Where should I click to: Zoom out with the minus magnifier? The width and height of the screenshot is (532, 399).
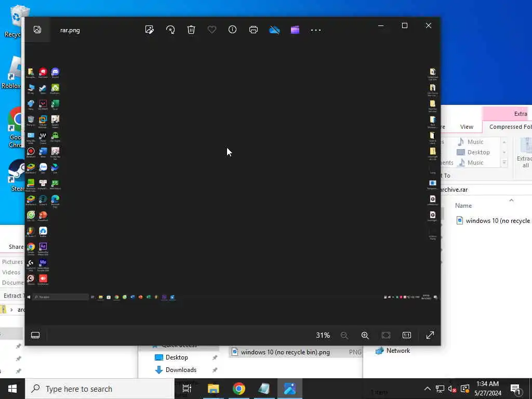344,335
